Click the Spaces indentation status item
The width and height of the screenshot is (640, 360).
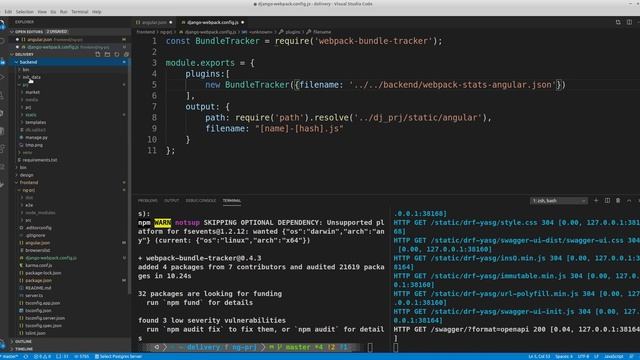click(564, 357)
